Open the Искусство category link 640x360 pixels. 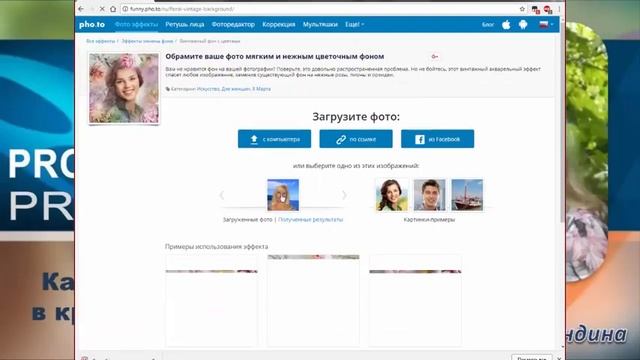click(x=208, y=89)
